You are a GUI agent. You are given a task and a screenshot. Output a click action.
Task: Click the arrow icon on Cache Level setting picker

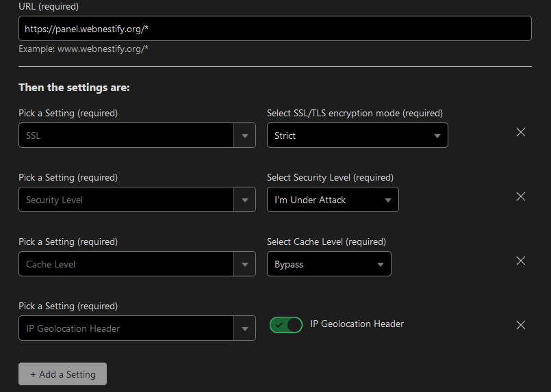click(245, 264)
